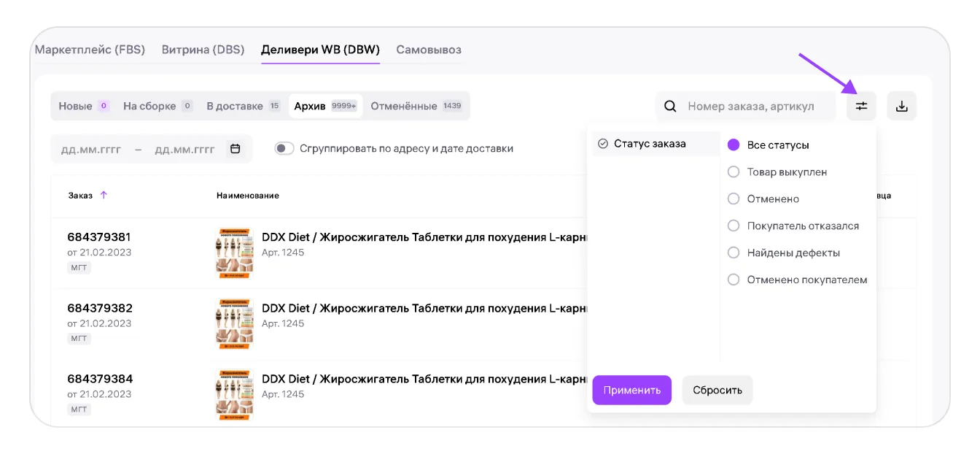Choose the Покупатель отказался status
The height and width of the screenshot is (454, 980).
click(734, 226)
